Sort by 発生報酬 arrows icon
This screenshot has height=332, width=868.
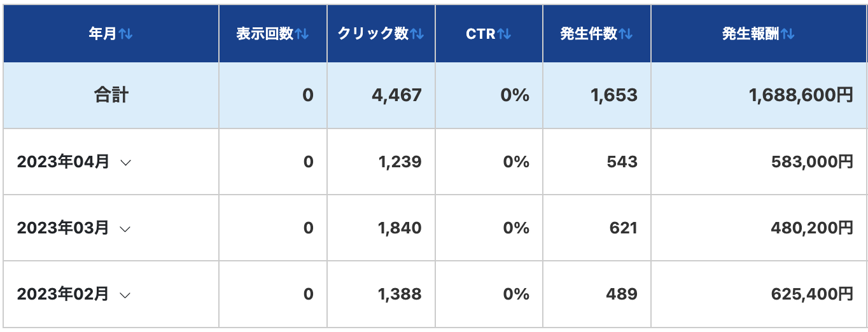click(788, 34)
